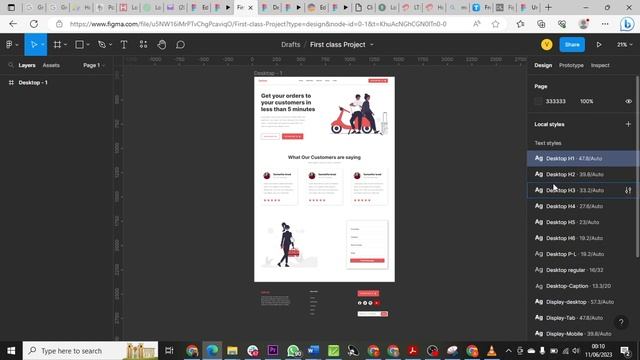The image size is (640, 360).
Task: Select the Frame tool
Action: 57,44
